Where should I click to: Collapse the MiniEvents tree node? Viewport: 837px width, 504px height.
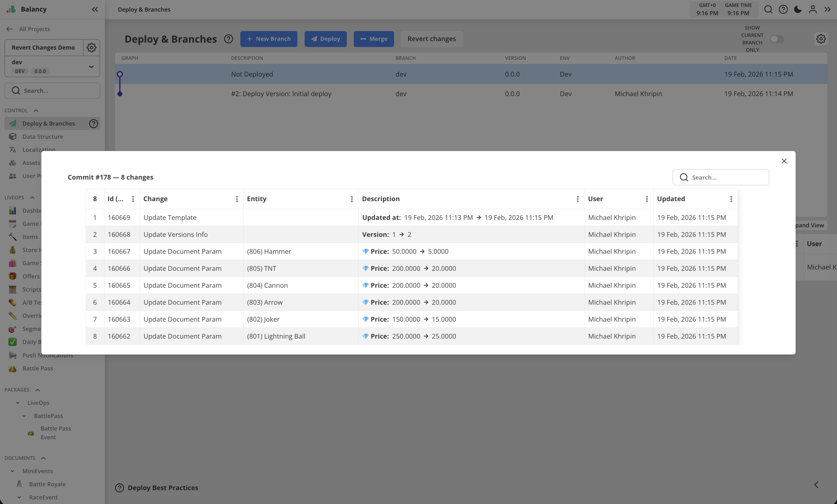pos(13,471)
